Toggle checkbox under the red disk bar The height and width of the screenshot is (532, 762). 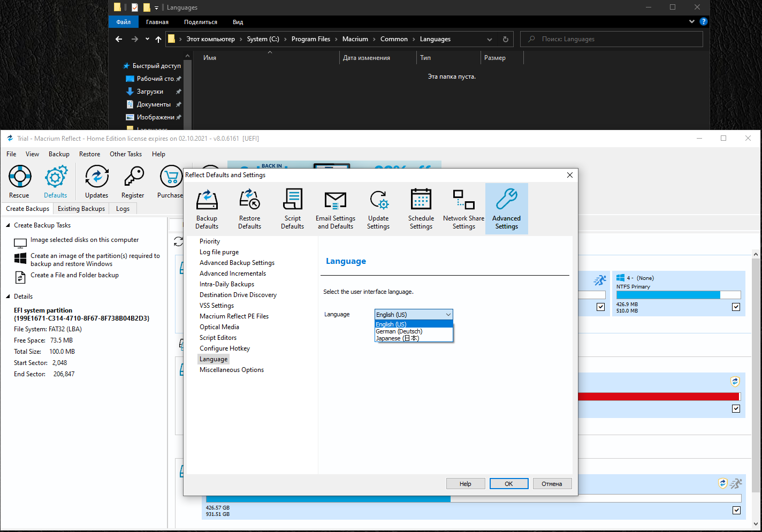[x=736, y=408]
